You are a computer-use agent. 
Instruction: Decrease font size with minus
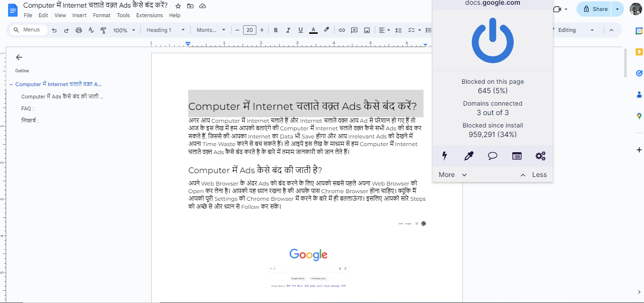tap(237, 30)
